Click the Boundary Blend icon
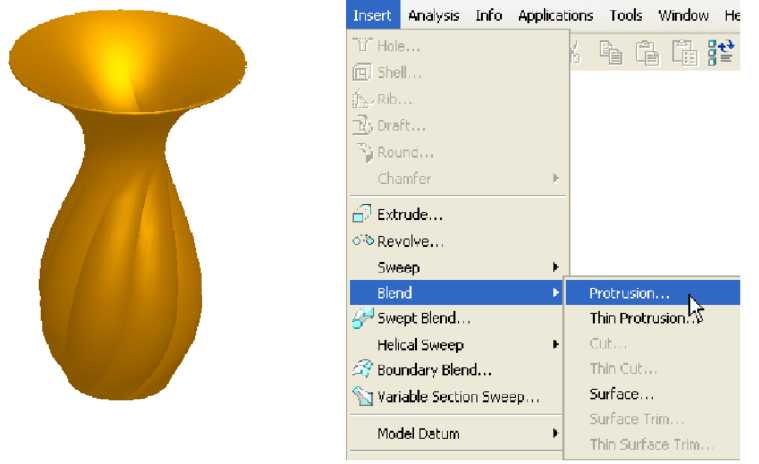 363,370
